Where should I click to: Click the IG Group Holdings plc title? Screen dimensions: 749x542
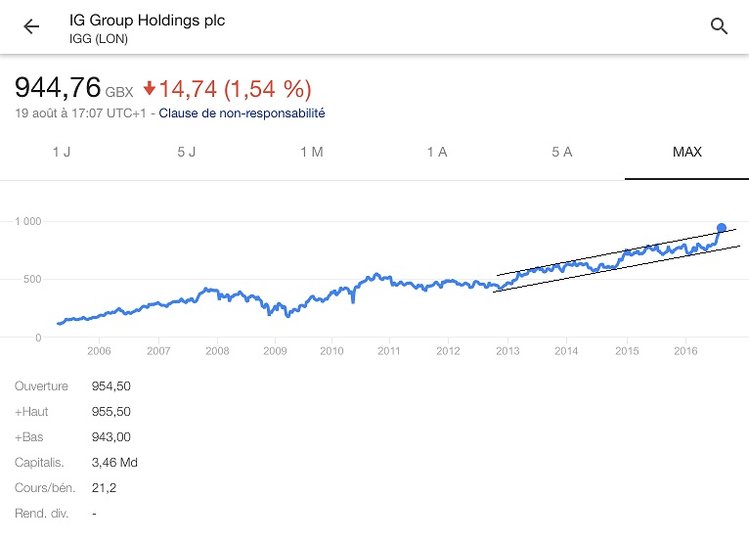point(147,20)
